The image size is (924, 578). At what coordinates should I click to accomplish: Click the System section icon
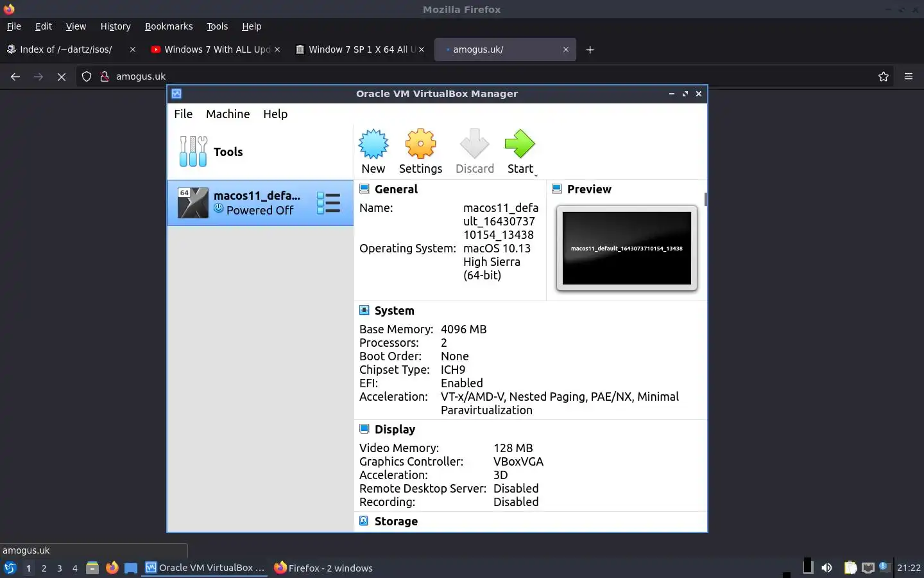[364, 310]
